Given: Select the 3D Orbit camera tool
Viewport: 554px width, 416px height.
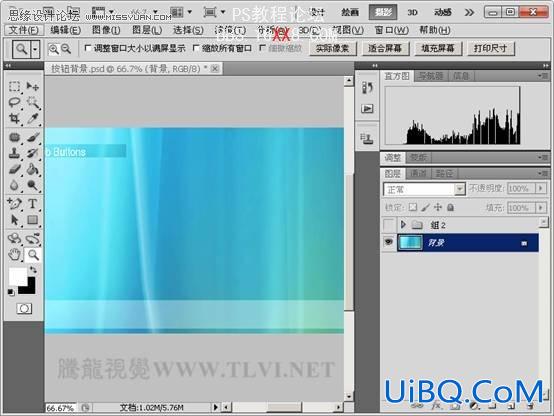Looking at the screenshot, I should coord(33,238).
